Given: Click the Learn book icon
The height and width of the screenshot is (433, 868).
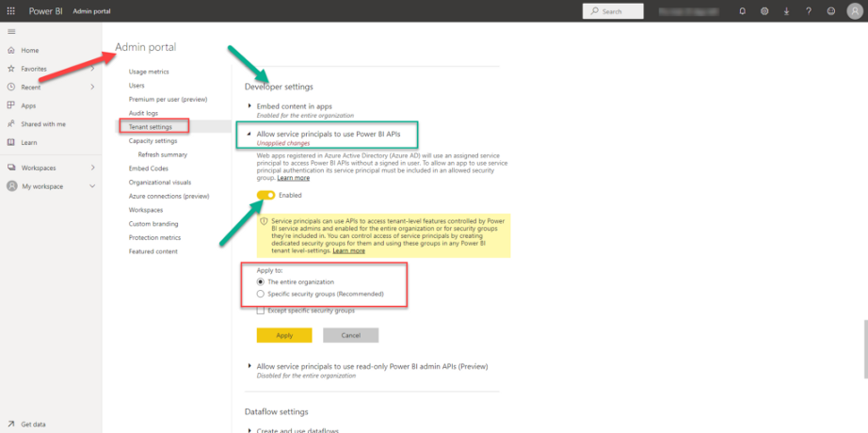Looking at the screenshot, I should [11, 142].
